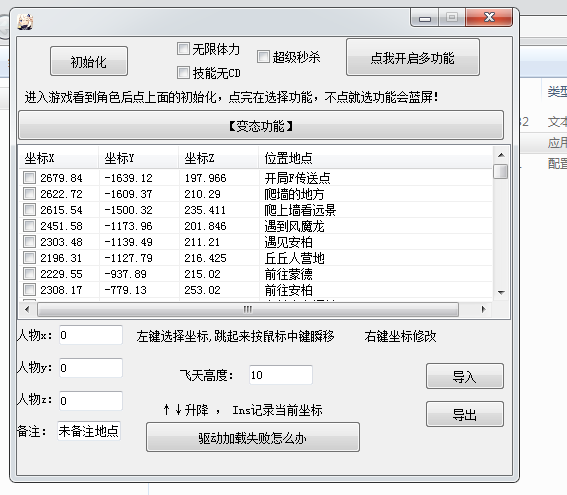Click the horizontal scroll left arrow
The image size is (567, 495).
click(27, 310)
